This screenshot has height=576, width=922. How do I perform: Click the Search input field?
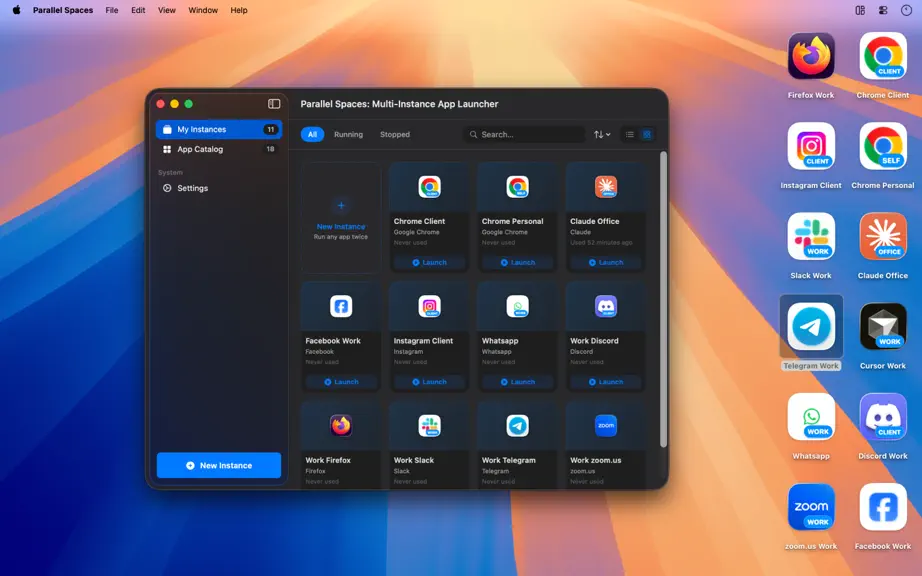pyautogui.click(x=524, y=135)
